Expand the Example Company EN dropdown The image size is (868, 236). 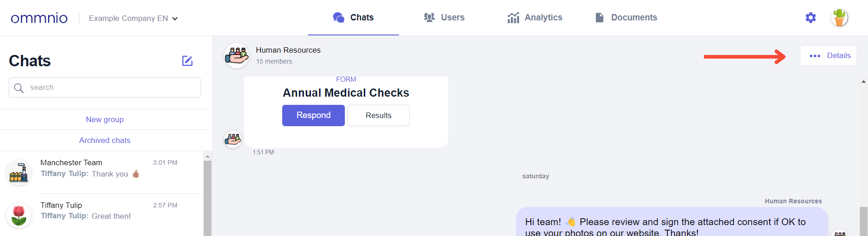coord(133,19)
